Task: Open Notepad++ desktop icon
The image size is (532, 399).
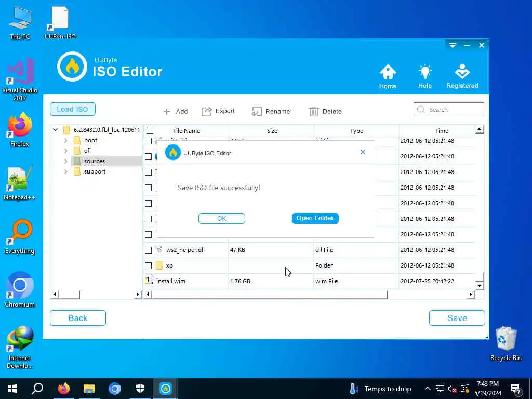Action: point(20,183)
